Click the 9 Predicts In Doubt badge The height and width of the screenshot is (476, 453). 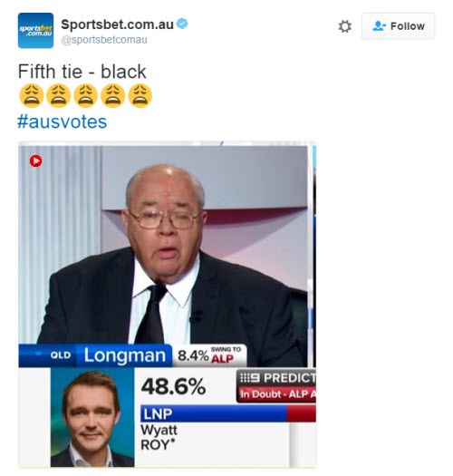(276, 386)
